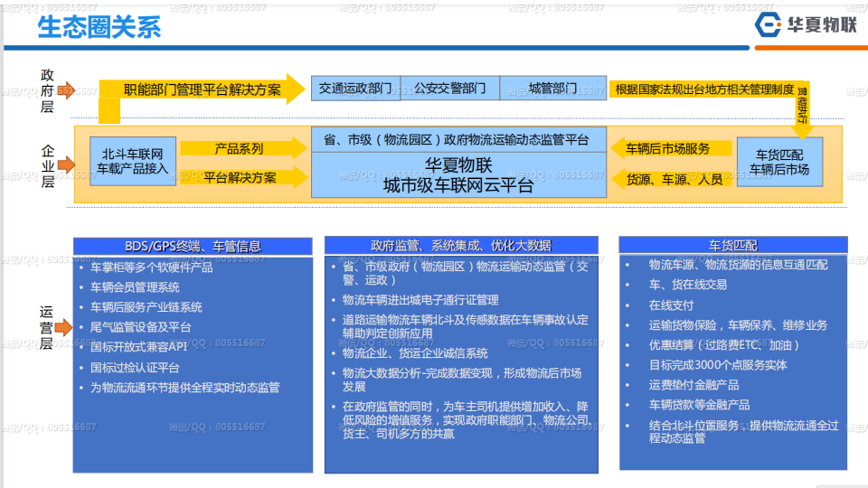Click the orange arrow beside 企业层
Image resolution: width=868 pixels, height=488 pixels.
[66, 164]
